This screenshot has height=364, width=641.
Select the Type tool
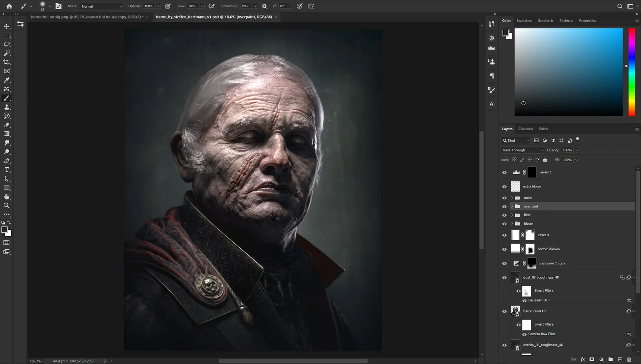tap(6, 169)
